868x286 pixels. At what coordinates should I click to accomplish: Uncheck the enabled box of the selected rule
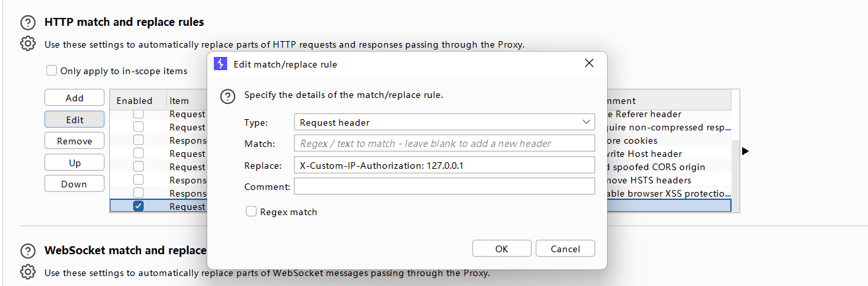click(x=138, y=206)
